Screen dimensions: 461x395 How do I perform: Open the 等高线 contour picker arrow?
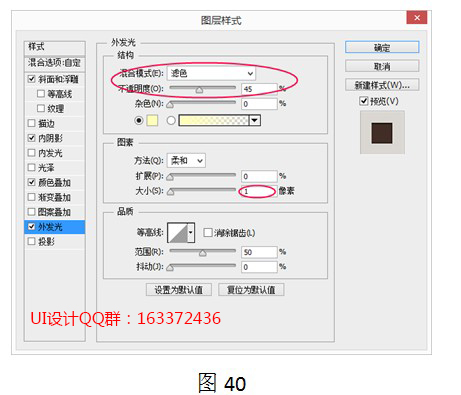tap(191, 232)
